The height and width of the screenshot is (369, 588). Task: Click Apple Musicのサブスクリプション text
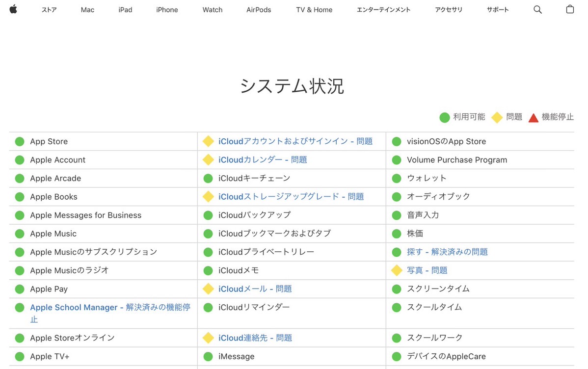(94, 252)
